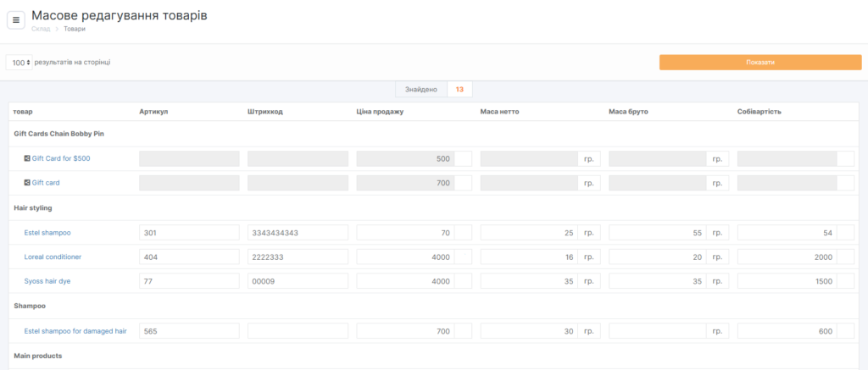
Task: Click the icon next to Gift card
Action: 27,182
